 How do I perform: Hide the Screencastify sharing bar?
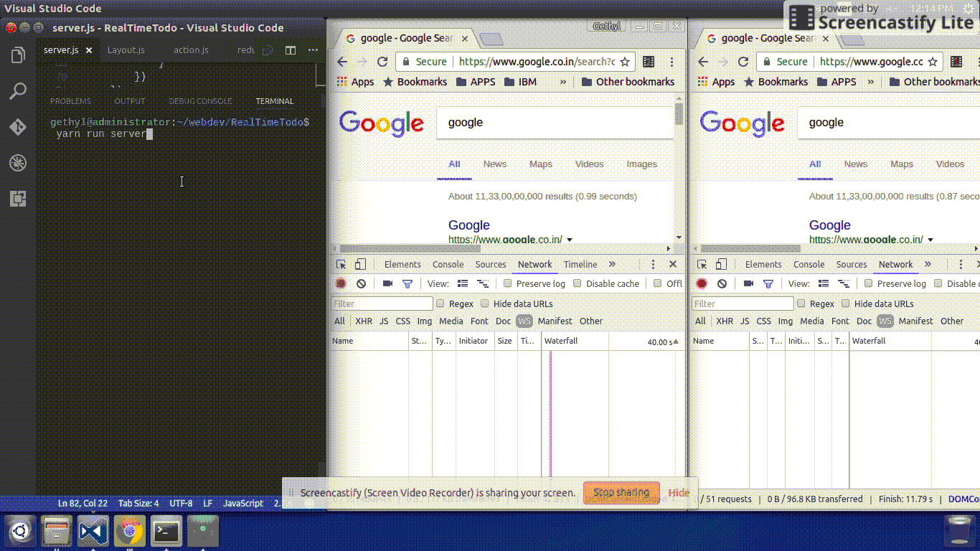[679, 493]
